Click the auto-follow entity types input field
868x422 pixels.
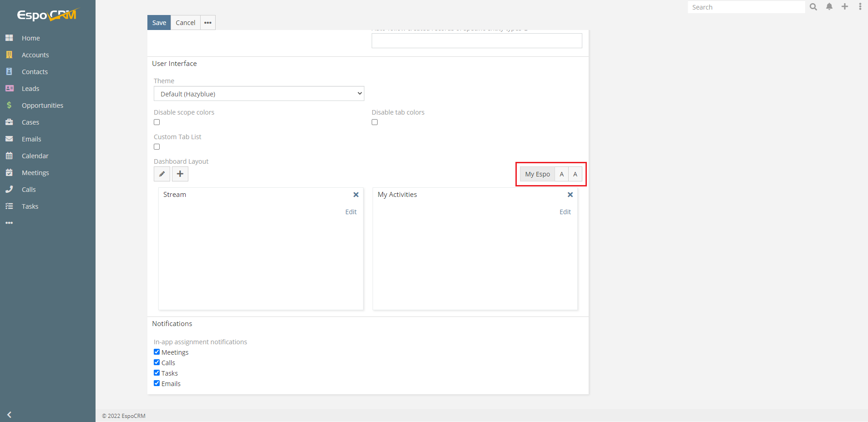pyautogui.click(x=476, y=40)
